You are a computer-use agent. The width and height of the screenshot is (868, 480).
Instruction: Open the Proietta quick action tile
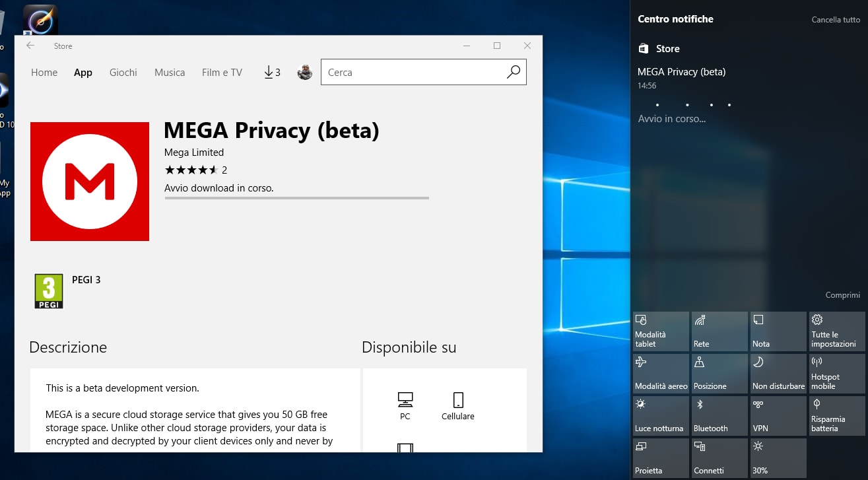pos(661,458)
